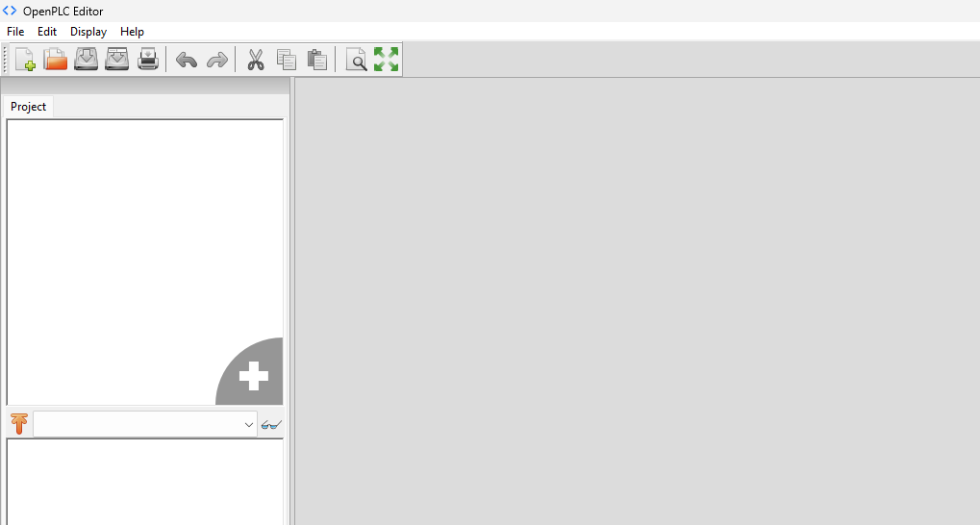Click the New project icon
Image resolution: width=980 pixels, height=525 pixels.
25,60
